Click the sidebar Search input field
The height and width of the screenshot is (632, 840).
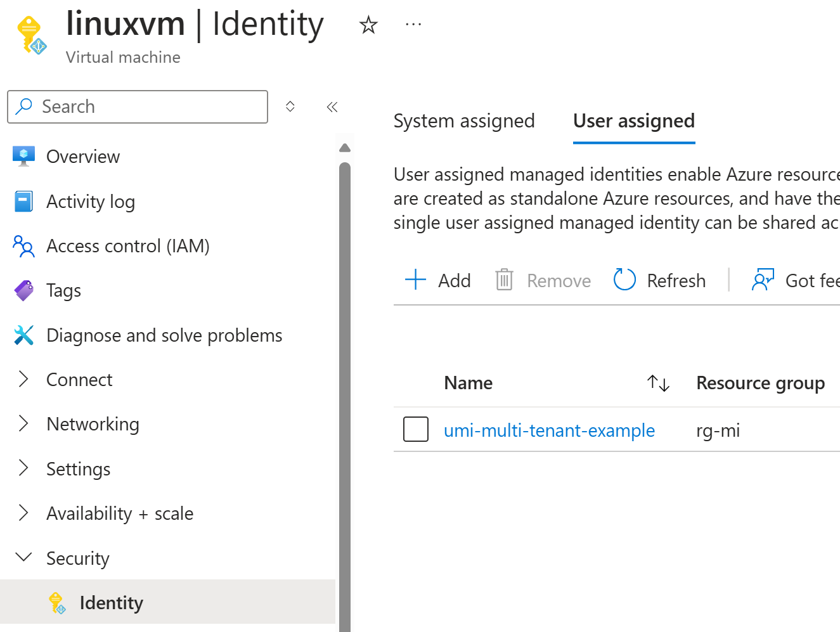tap(138, 106)
